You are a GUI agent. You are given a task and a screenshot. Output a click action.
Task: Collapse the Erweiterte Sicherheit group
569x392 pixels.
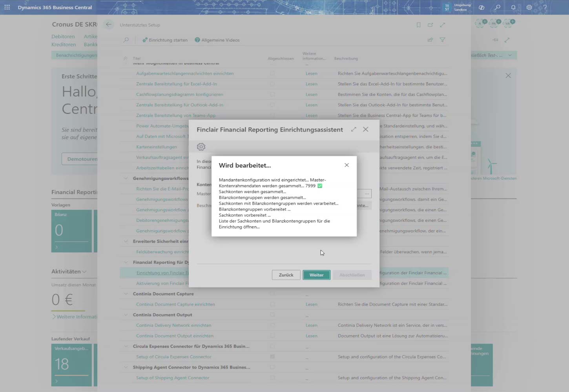click(126, 241)
